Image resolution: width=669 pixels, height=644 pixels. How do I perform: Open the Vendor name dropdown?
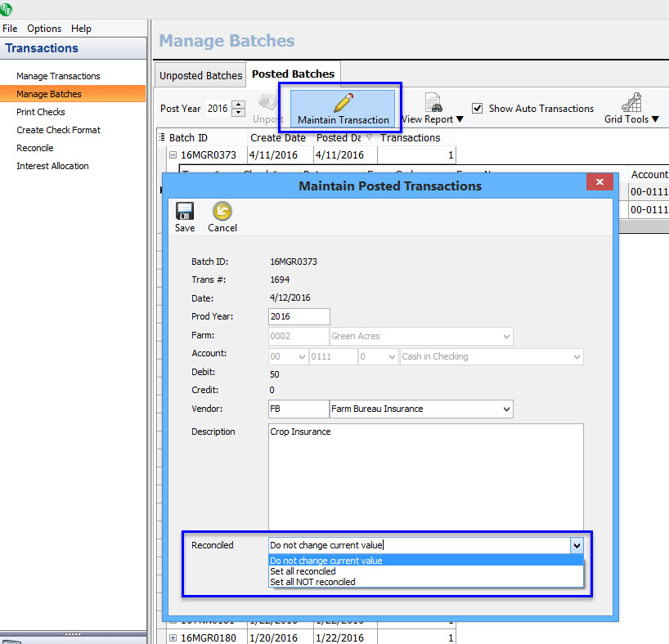pyautogui.click(x=506, y=409)
